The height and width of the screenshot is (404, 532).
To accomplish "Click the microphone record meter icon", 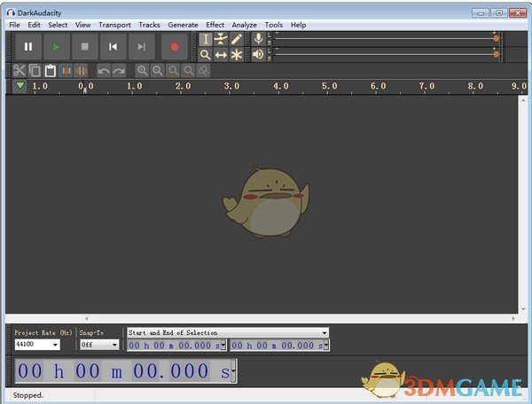I will coord(258,39).
